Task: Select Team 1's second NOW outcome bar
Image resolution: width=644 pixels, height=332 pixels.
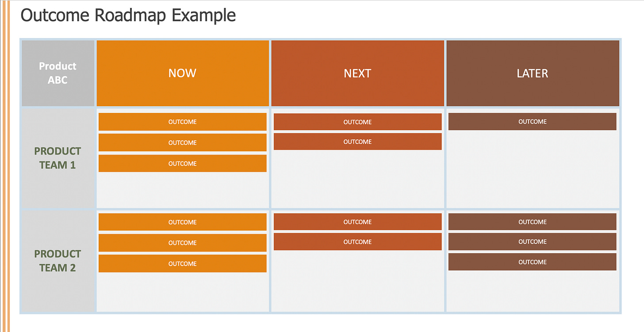Action: pyautogui.click(x=183, y=143)
